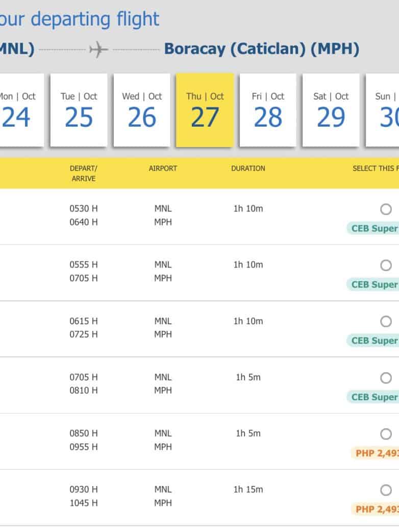Click PHP fare price on 0930 flight
Image resolution: width=399 pixels, height=532 pixels.
click(x=376, y=509)
